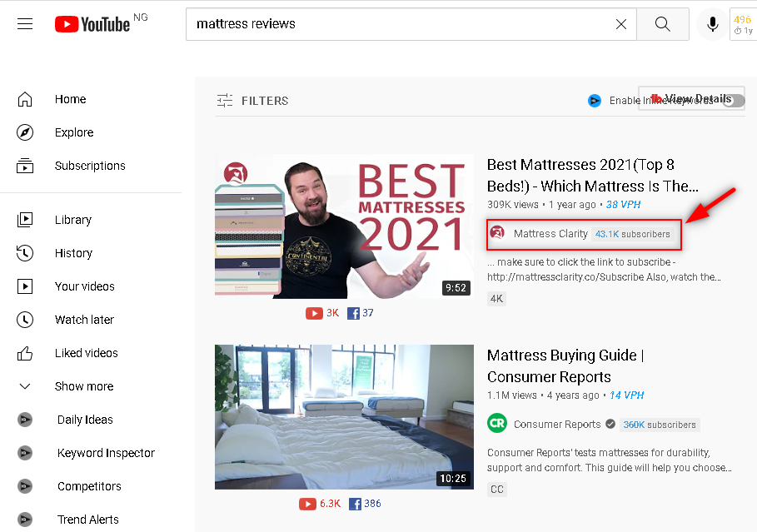The width and height of the screenshot is (757, 532).
Task: Open the Mattress Buying Guide thumbnail
Action: tap(344, 416)
